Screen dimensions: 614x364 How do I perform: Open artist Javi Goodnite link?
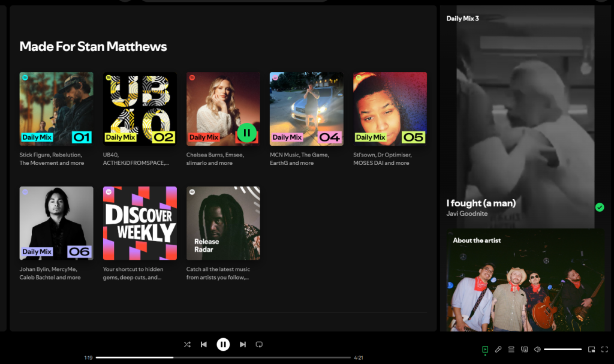point(466,213)
